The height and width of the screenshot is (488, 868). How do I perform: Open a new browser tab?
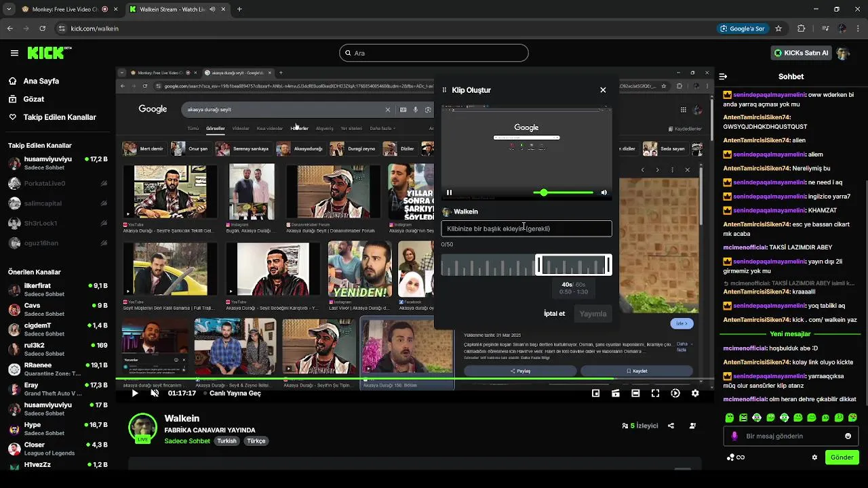239,9
